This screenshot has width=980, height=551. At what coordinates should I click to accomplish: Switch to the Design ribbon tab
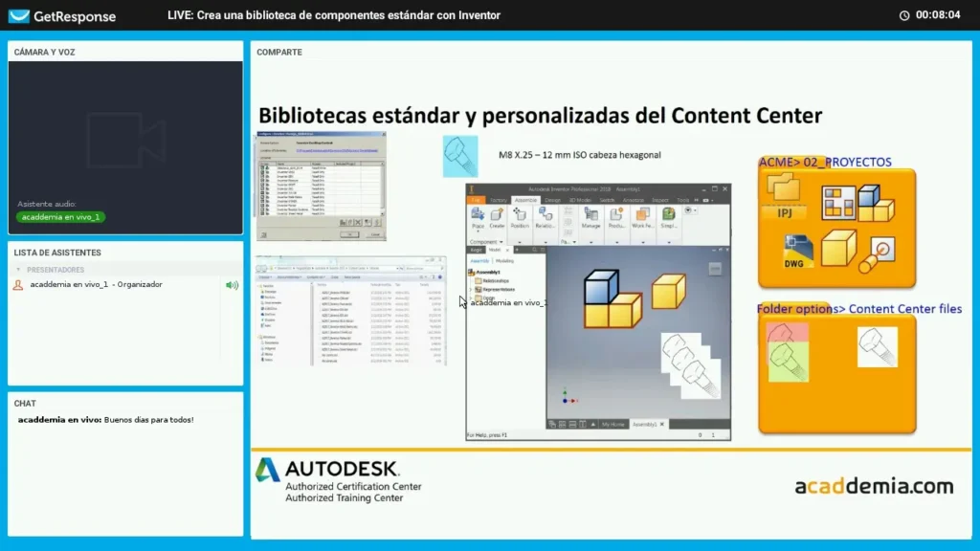(553, 200)
